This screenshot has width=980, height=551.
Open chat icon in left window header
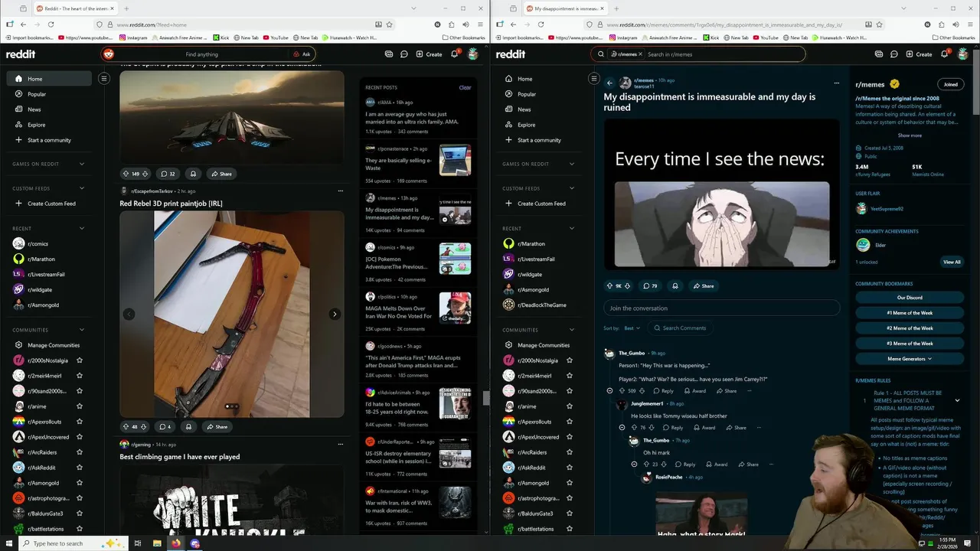[x=403, y=54]
